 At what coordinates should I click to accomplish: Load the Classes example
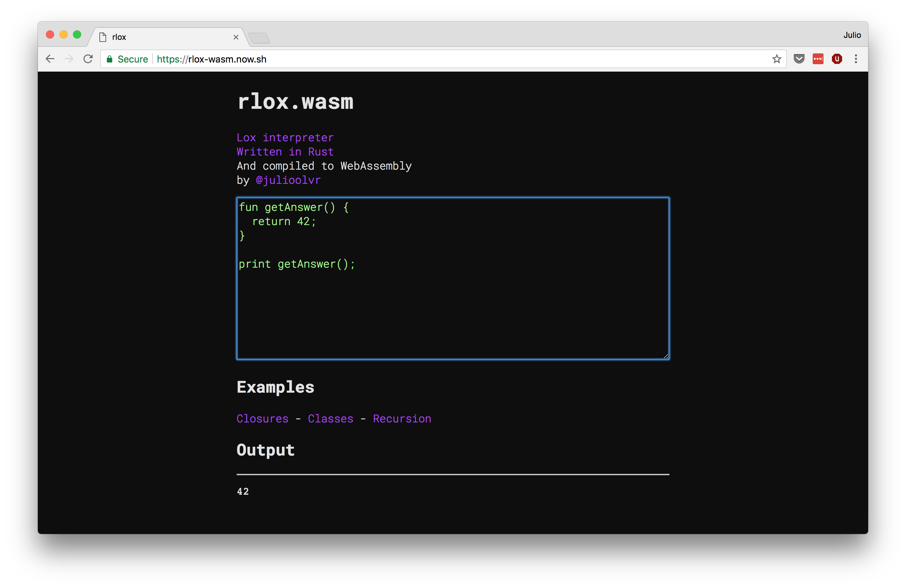click(x=330, y=419)
